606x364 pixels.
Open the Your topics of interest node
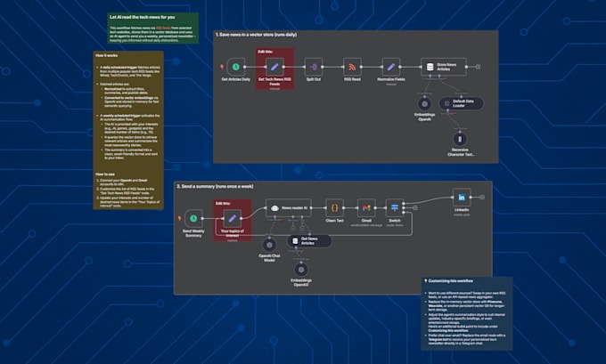pos(233,219)
